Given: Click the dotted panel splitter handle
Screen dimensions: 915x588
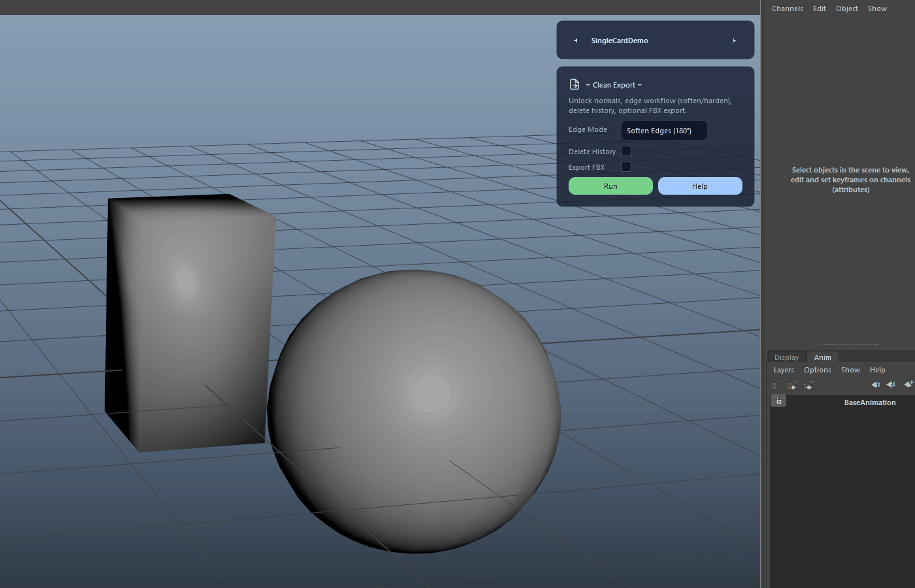Looking at the screenshot, I should [850, 344].
